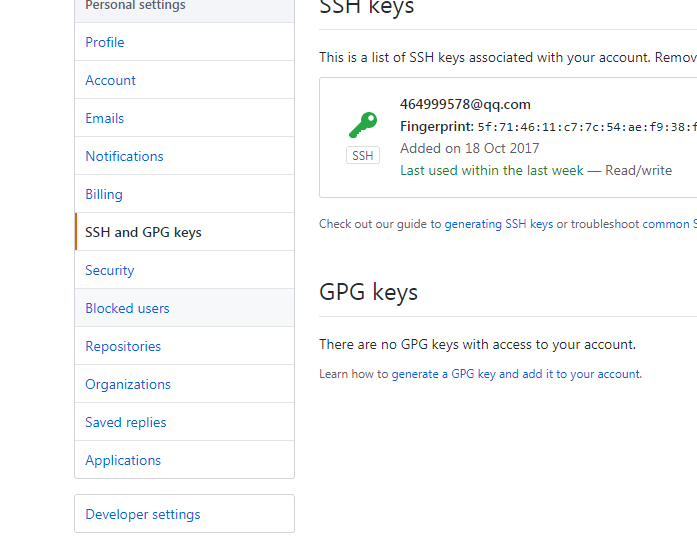Select SSH and GPG keys menu item
This screenshot has height=538, width=697.
coord(143,232)
